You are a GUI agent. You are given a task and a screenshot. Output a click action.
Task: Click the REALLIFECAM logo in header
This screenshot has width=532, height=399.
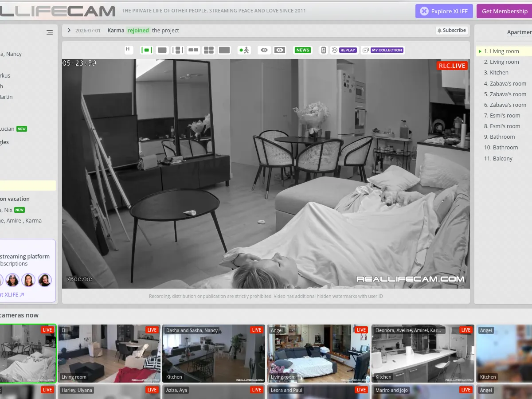(58, 11)
